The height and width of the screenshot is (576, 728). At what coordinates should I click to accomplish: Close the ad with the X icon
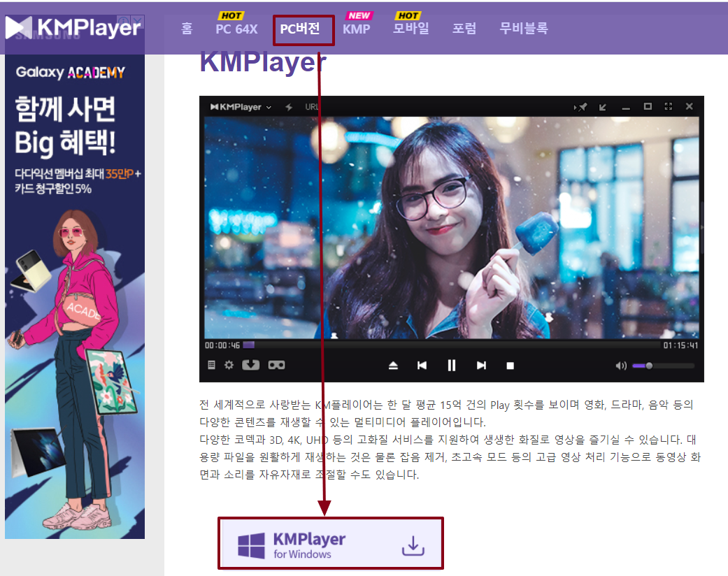[138, 21]
